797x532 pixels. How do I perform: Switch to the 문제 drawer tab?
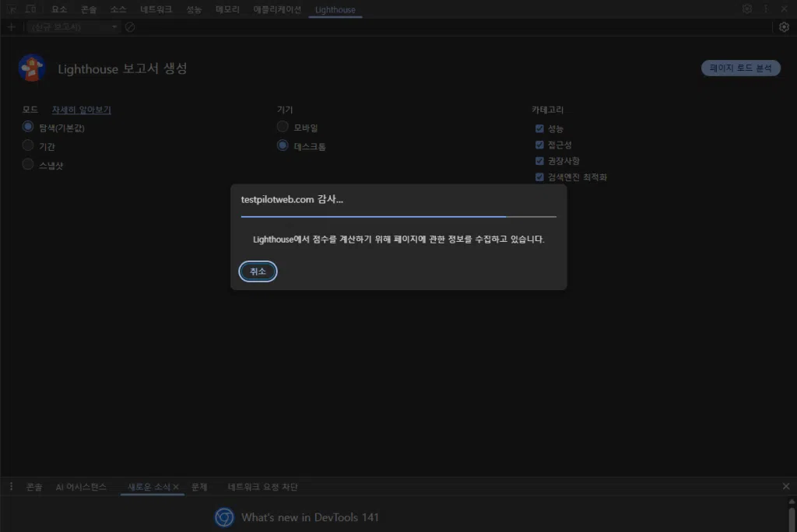click(199, 485)
